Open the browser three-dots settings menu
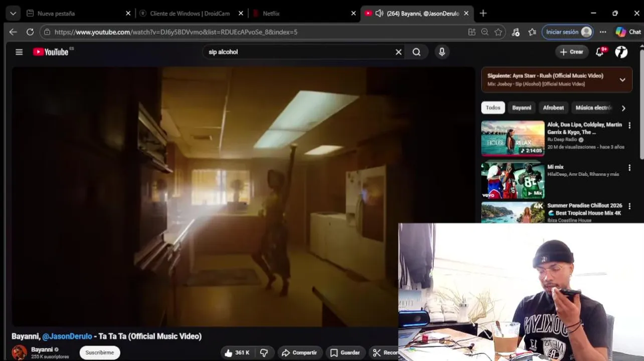Image resolution: width=644 pixels, height=361 pixels. coord(603,32)
